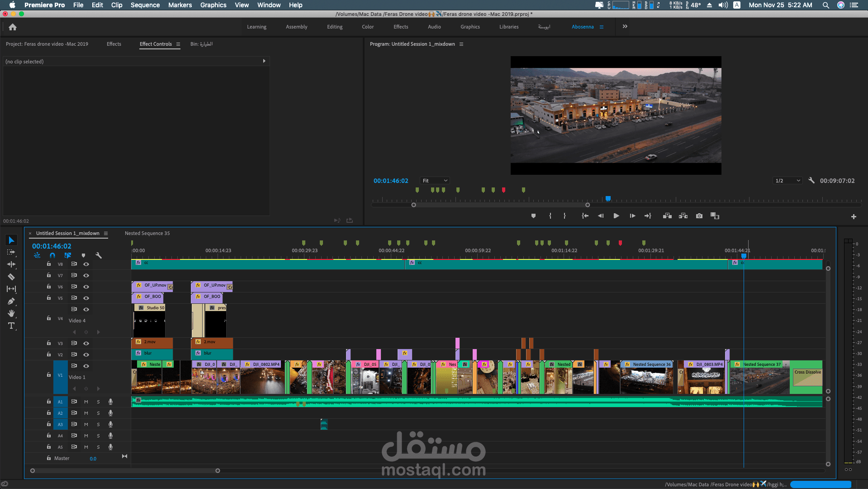The width and height of the screenshot is (868, 489).
Task: Open timeline display settings wrench
Action: [99, 255]
